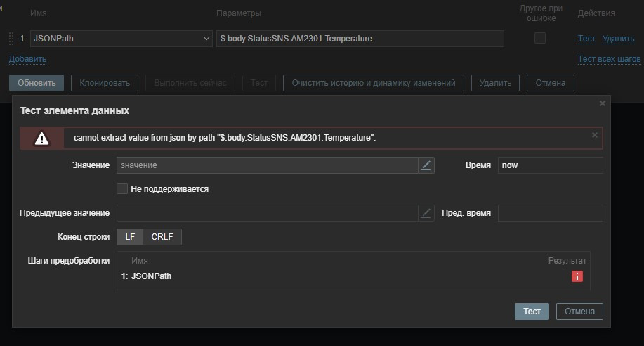Viewport: 644px width, 346px height.
Task: Toggle the Другое при ошибке checkbox
Action: 539,38
